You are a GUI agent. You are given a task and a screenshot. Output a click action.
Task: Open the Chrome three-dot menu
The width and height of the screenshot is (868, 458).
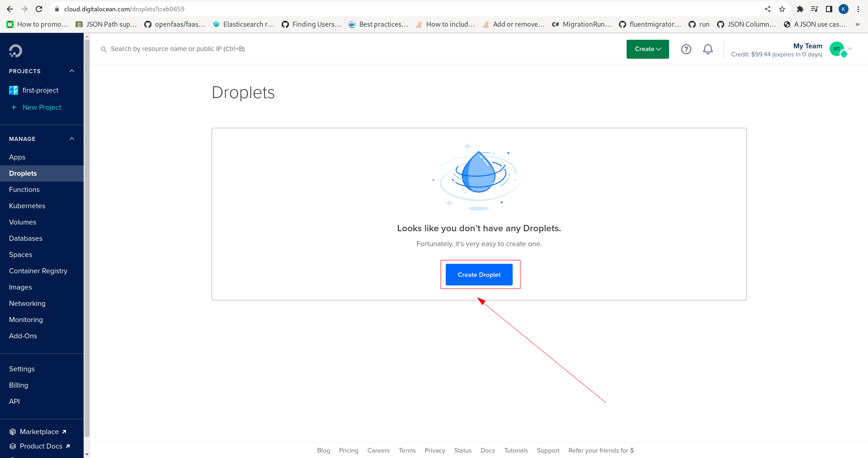858,9
